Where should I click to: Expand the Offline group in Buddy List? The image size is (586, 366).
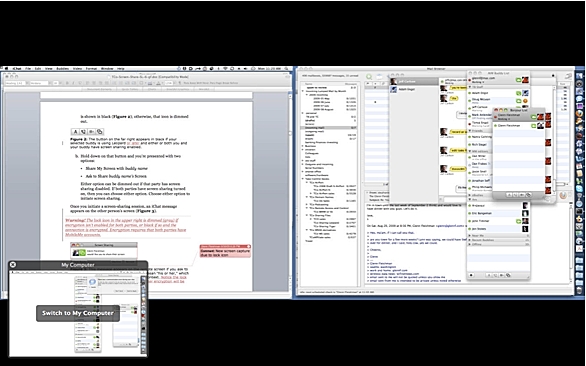[x=470, y=244]
